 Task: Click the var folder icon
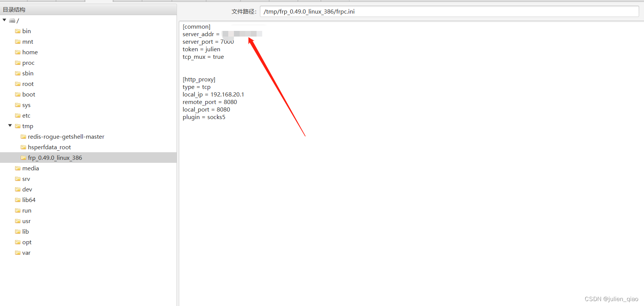[x=18, y=253]
